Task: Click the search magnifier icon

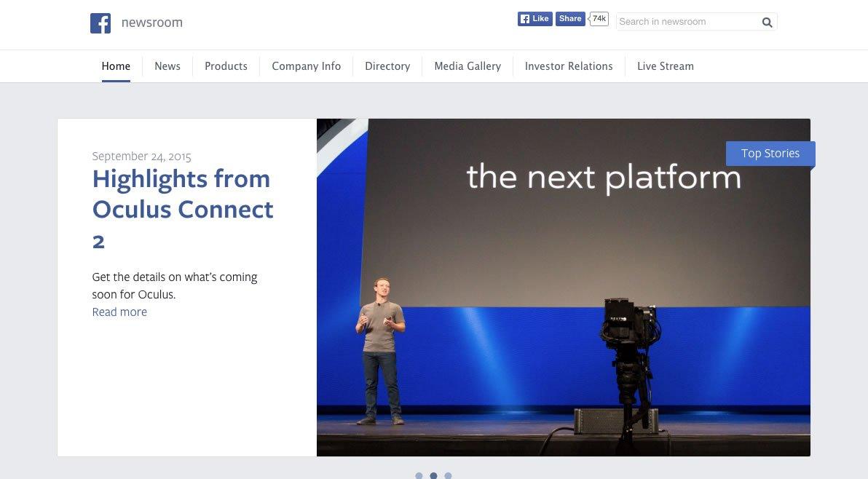Action: point(767,22)
